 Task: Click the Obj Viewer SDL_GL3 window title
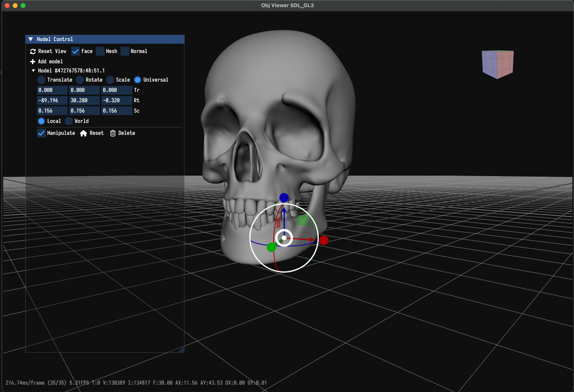(x=287, y=5)
